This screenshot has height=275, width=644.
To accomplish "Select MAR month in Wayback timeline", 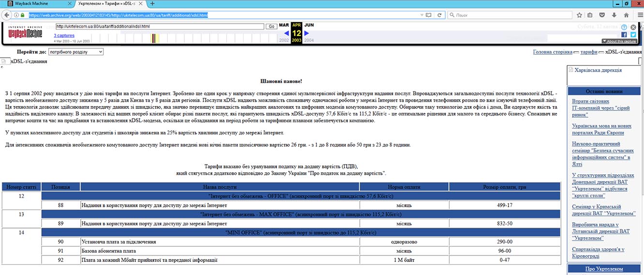I will tap(284, 25).
